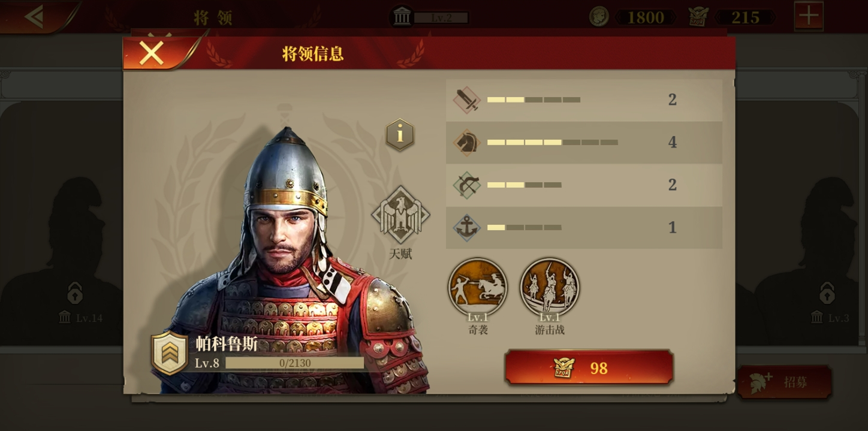Screen dimensions: 868x431
Task: Close the 将领信息 dialog with X
Action: pos(152,53)
